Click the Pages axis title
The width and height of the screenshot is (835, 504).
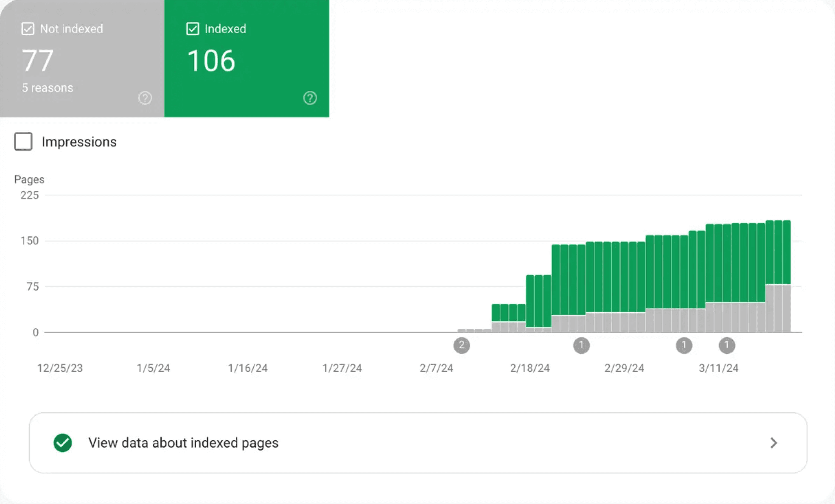[x=29, y=179]
